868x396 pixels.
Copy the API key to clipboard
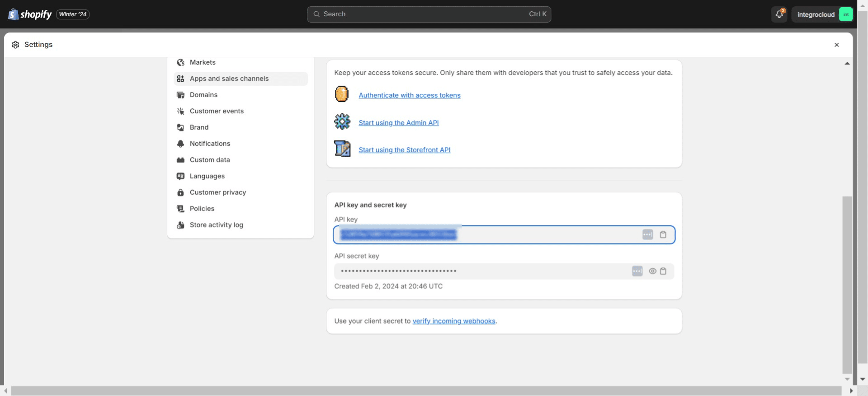coord(663,235)
